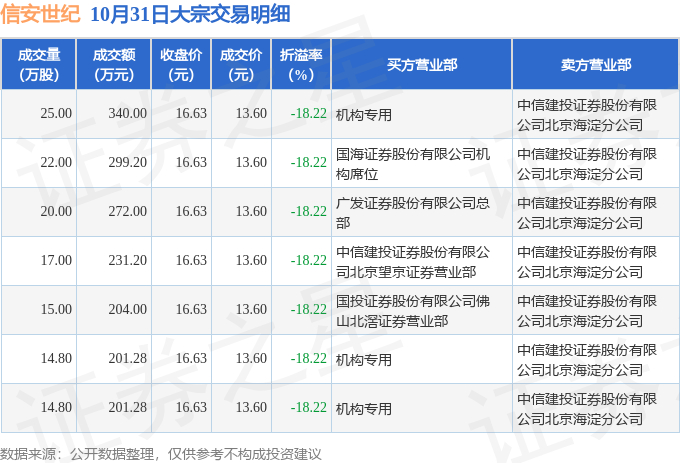Viewport: 680px width, 463px height.
Task: Click 13.60 deal price in the 340.00 row
Action: coord(251,114)
